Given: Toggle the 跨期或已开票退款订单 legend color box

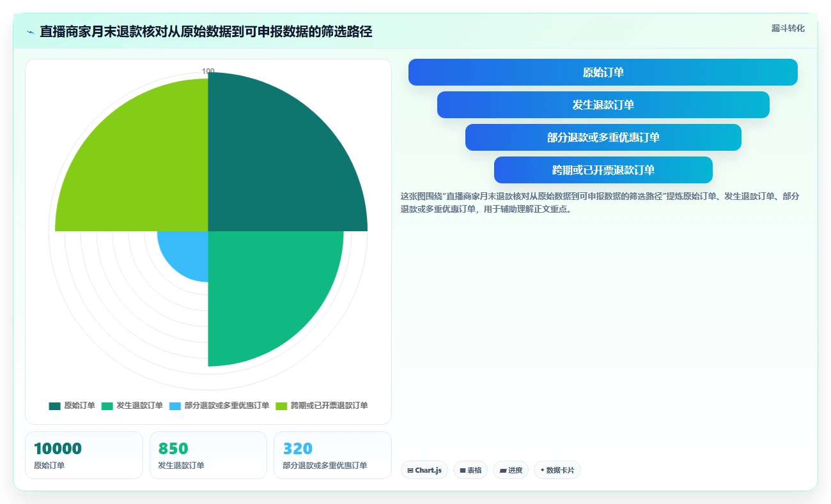Looking at the screenshot, I should [281, 406].
